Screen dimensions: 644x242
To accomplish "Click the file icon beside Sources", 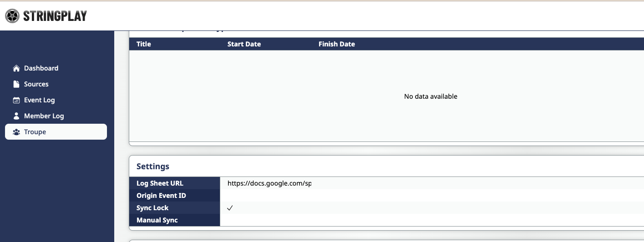I will (x=16, y=84).
